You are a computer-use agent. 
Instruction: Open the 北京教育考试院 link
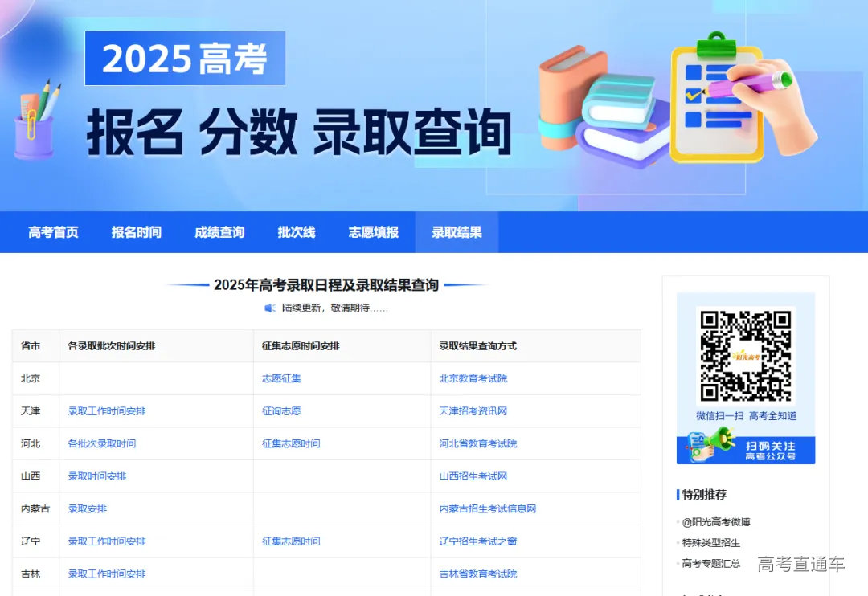coord(474,378)
